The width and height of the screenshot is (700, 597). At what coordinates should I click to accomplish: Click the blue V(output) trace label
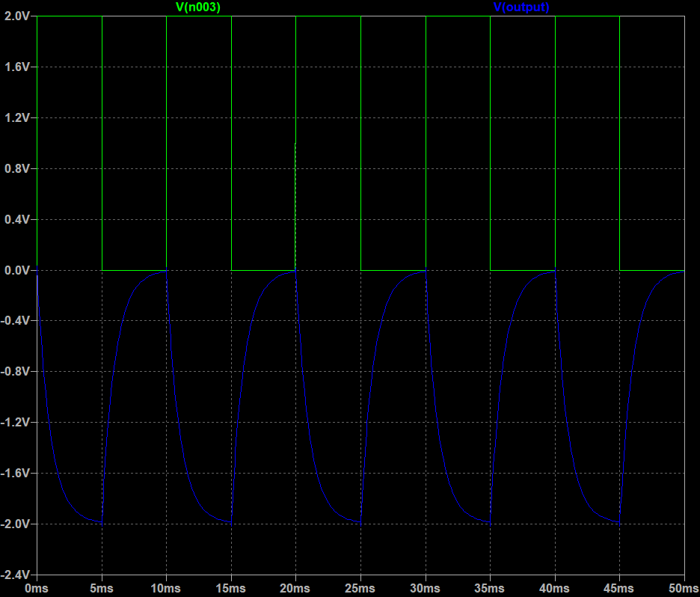[x=521, y=7]
